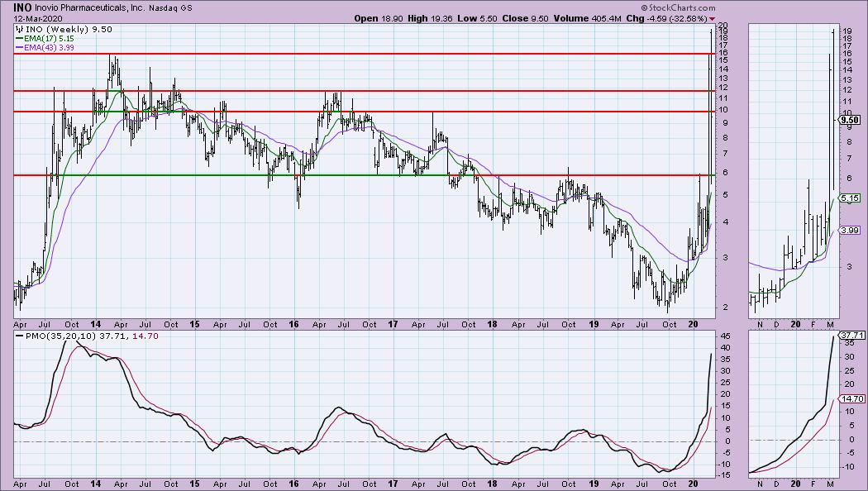The image size is (868, 491).
Task: Click the top red resistance line near 16
Action: point(365,54)
